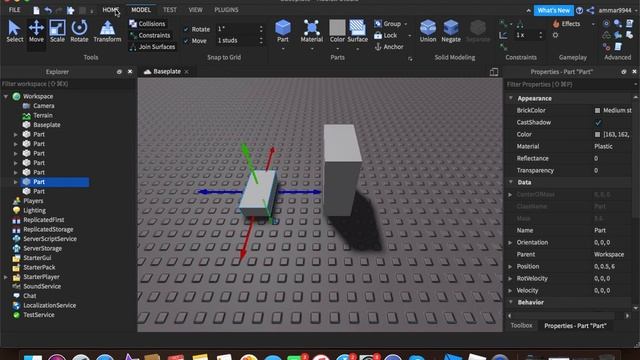Switch to the TEST tab
The width and height of the screenshot is (640, 360).
[x=170, y=10]
